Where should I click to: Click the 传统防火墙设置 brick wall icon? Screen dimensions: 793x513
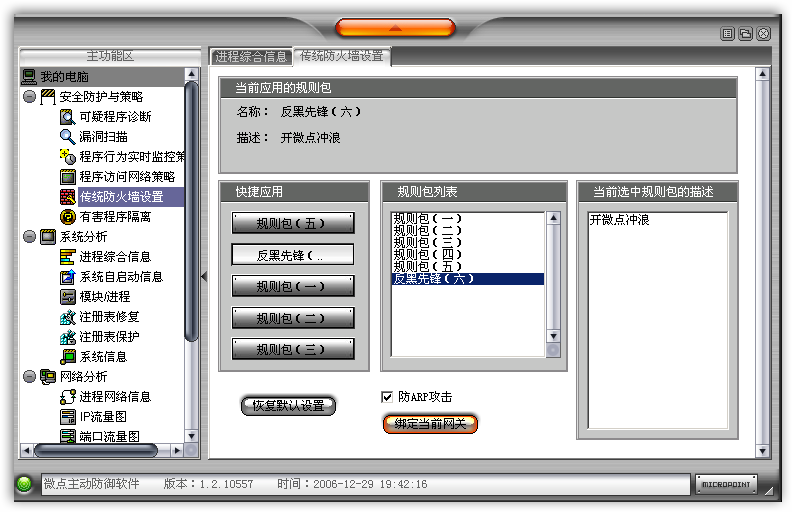tap(67, 196)
